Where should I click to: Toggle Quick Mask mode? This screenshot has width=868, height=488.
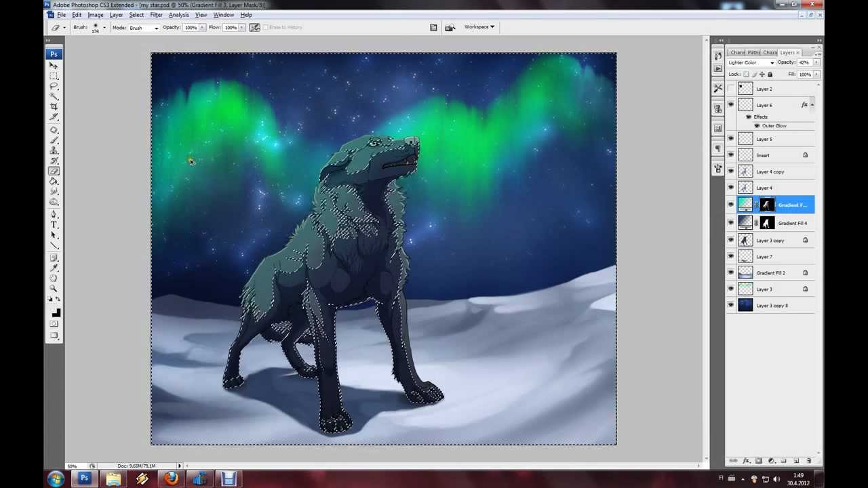[54, 323]
